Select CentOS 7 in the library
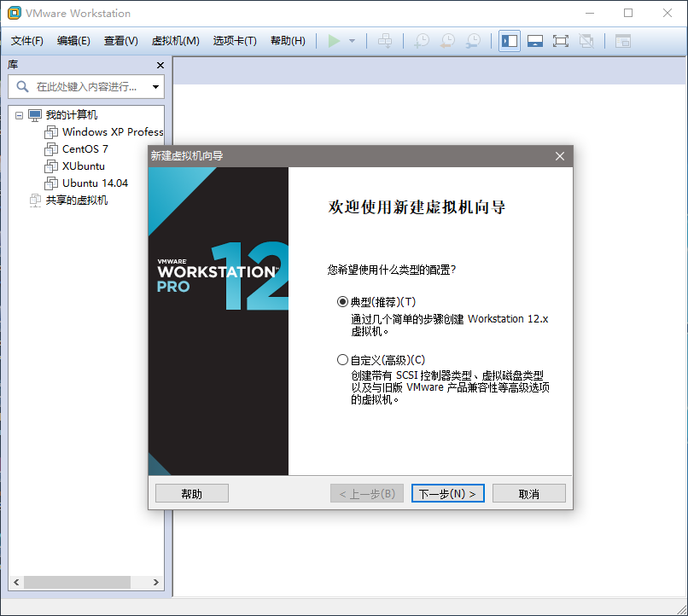Screen dimensions: 688x616 tap(85, 149)
